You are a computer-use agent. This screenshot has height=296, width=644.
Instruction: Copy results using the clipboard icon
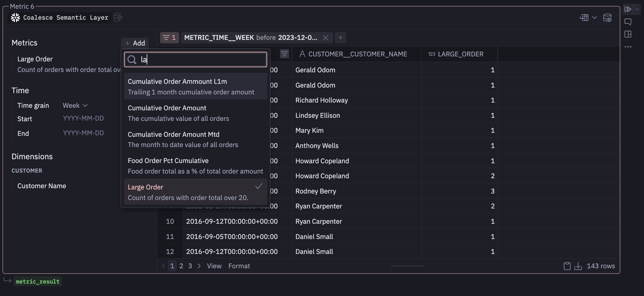(x=566, y=266)
